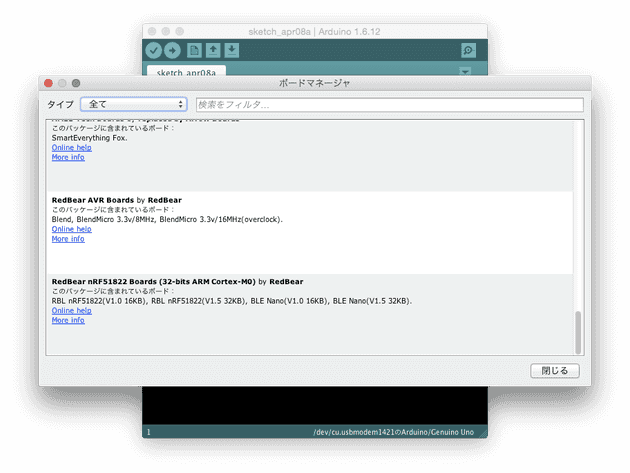Click the Open sketch up-arrow icon
This screenshot has width=630, height=473.
tap(213, 50)
